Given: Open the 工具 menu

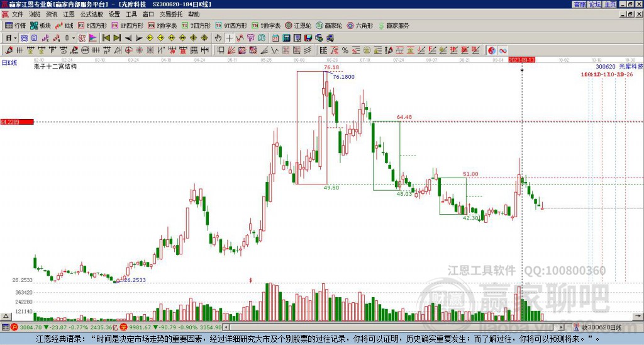Looking at the screenshot, I should 131,14.
